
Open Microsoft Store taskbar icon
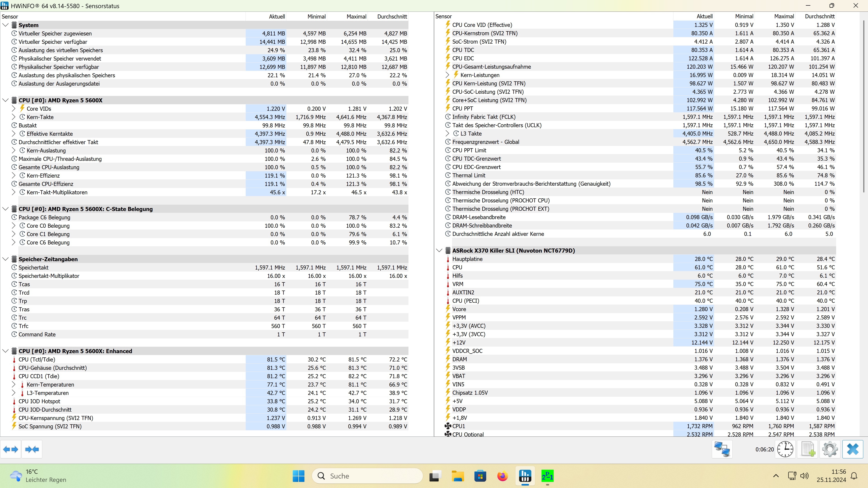coord(480,476)
